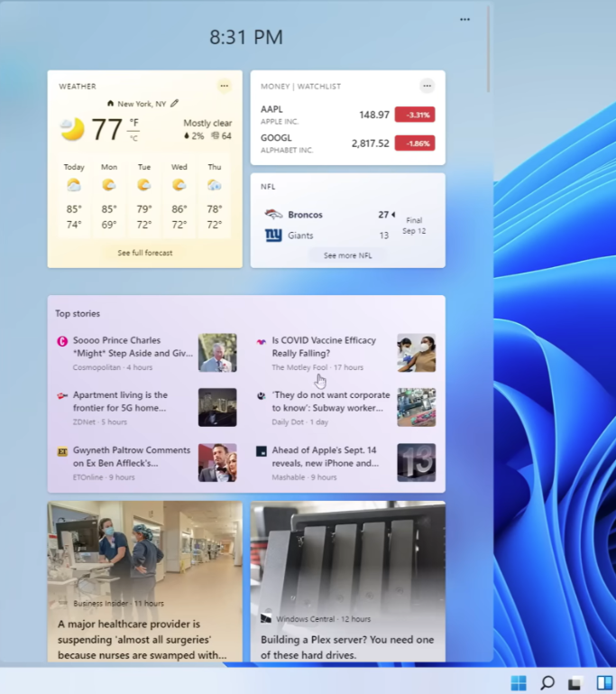Open Money Watchlist widget options menu
616x694 pixels.
(427, 86)
